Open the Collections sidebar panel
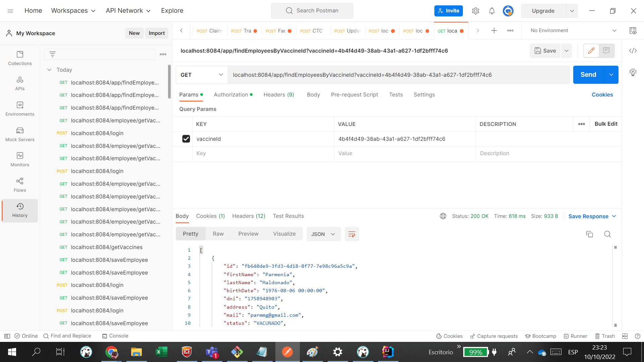644x362 pixels. (20, 58)
